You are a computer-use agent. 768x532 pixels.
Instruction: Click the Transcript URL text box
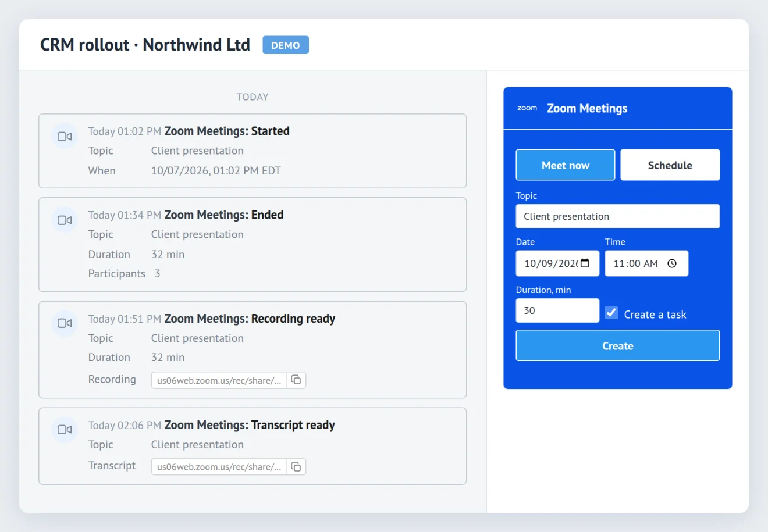click(x=219, y=466)
